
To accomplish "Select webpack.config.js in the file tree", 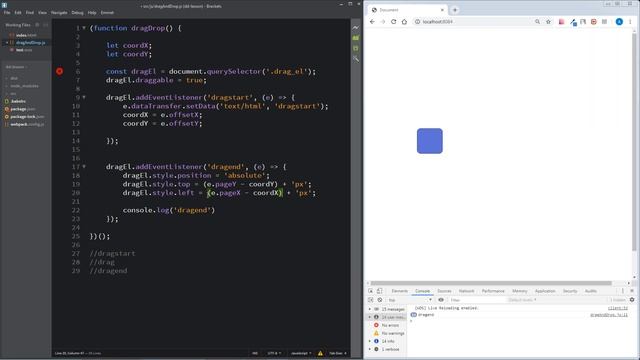I will coord(27,124).
